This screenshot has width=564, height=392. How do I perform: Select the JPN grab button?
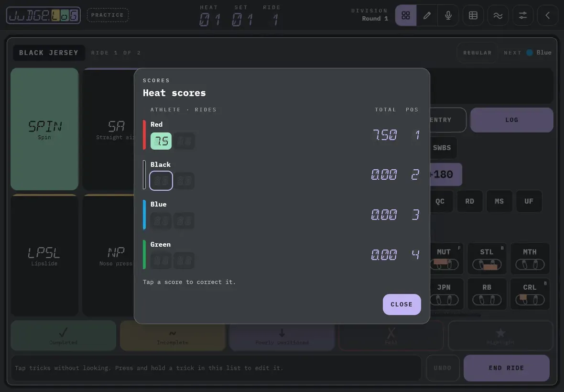pyautogui.click(x=444, y=294)
